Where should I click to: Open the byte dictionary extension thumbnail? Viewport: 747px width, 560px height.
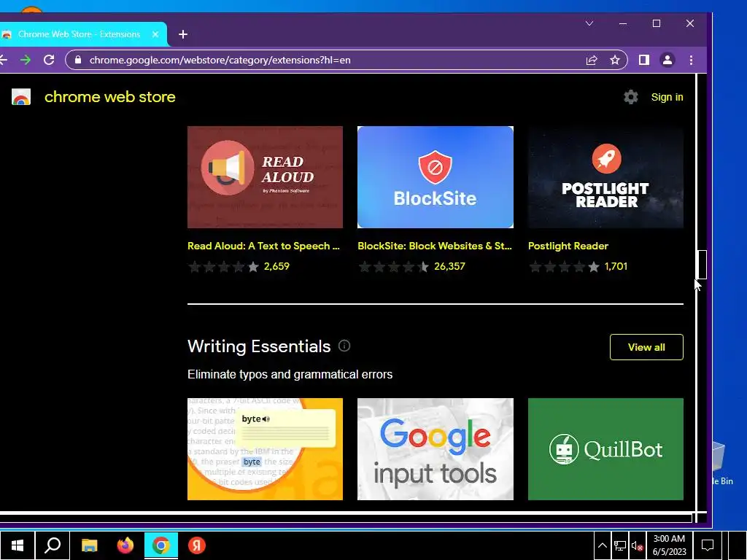click(x=265, y=449)
